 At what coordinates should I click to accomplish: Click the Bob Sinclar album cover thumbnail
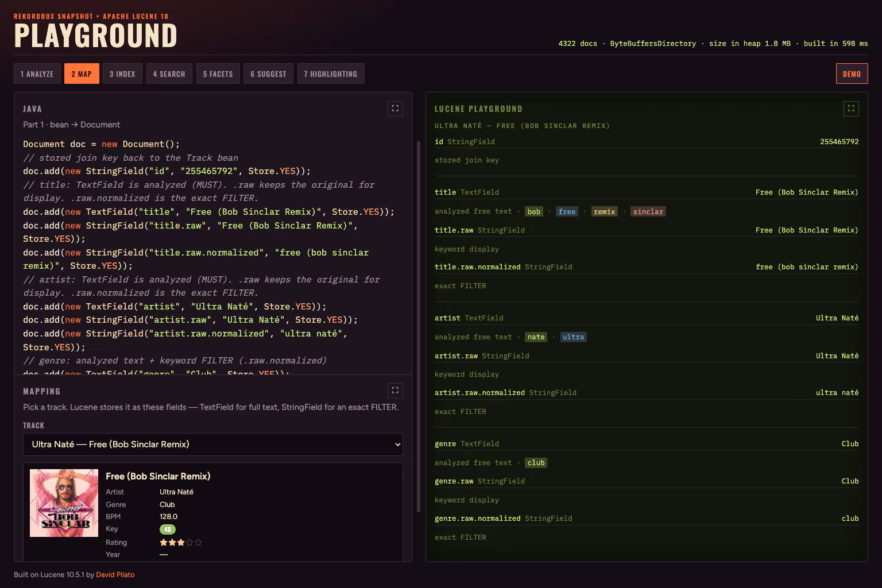click(x=64, y=503)
